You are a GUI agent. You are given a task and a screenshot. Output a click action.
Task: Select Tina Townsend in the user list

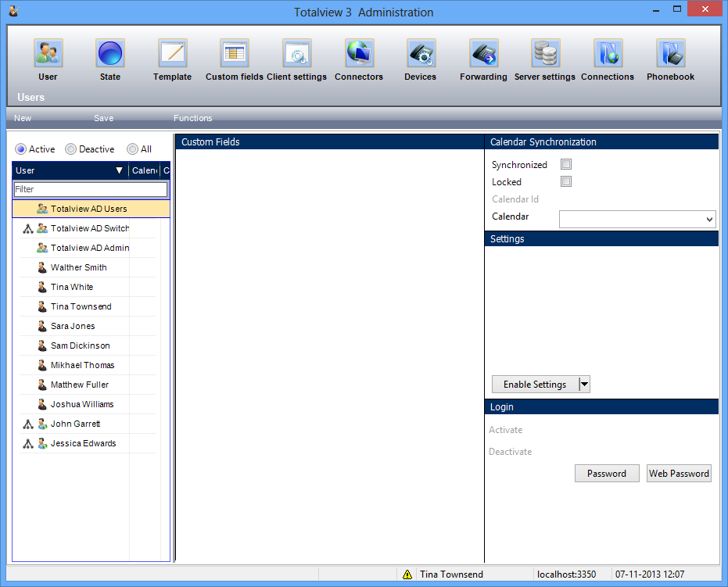pyautogui.click(x=81, y=306)
